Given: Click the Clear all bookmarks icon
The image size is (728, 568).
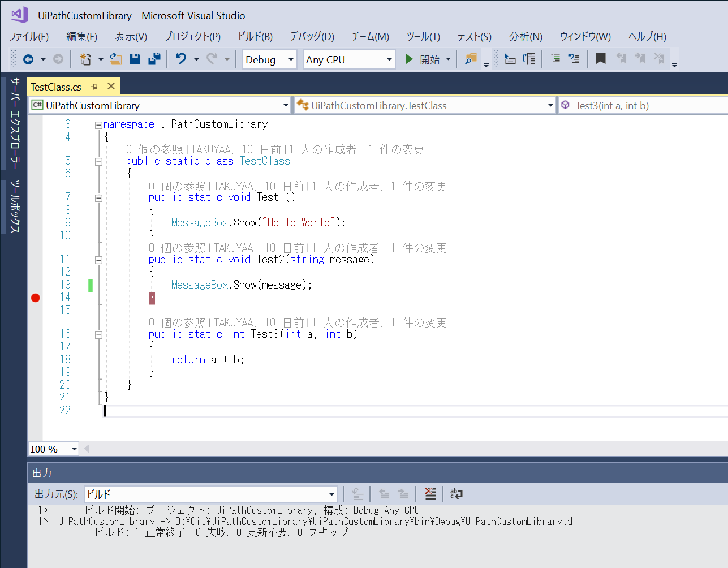Looking at the screenshot, I should (659, 58).
